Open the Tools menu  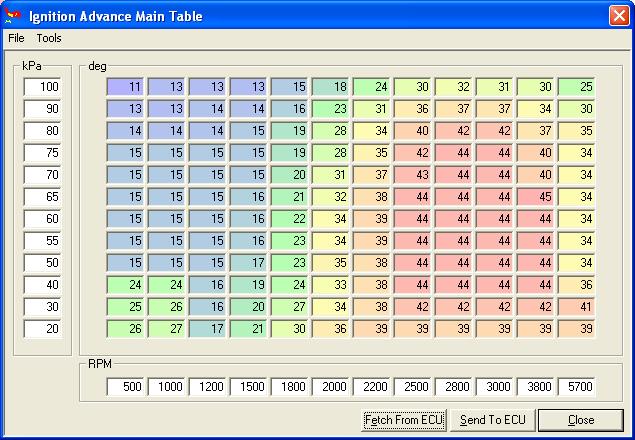(49, 38)
